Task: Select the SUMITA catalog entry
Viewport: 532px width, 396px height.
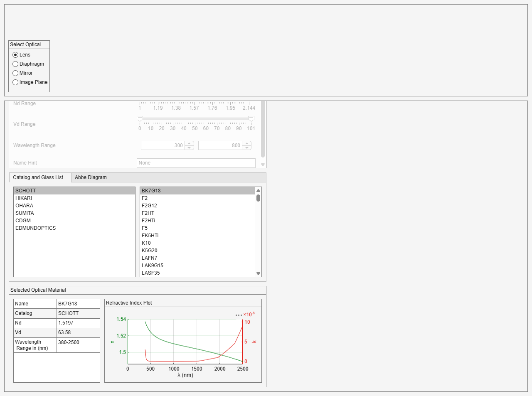Action: tap(24, 213)
